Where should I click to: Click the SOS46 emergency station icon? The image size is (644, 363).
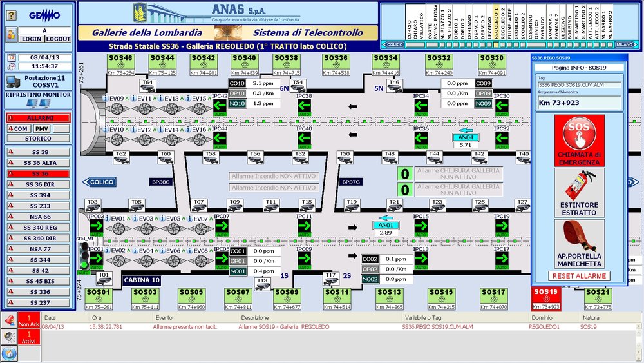121,64
